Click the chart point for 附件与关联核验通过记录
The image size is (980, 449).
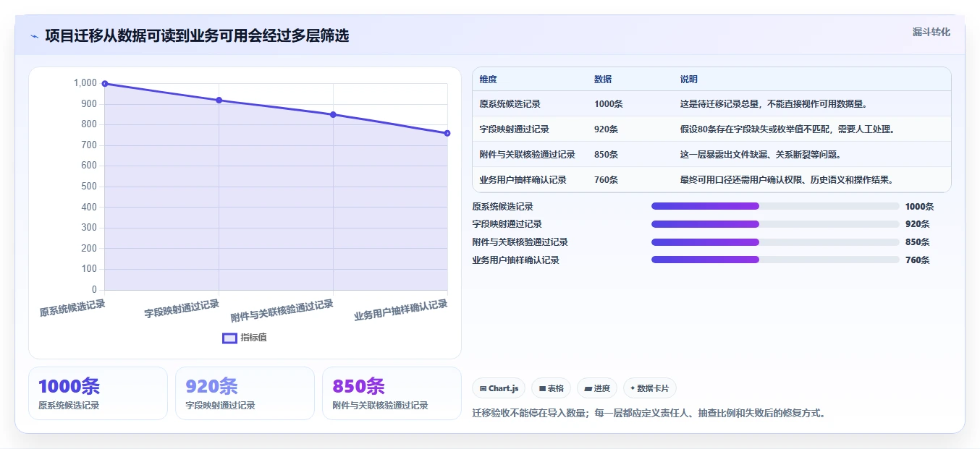pos(333,115)
